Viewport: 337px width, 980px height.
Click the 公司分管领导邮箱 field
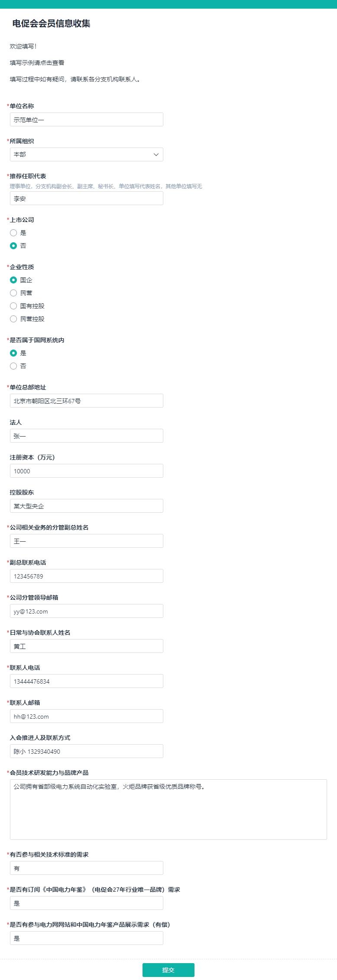point(87,611)
